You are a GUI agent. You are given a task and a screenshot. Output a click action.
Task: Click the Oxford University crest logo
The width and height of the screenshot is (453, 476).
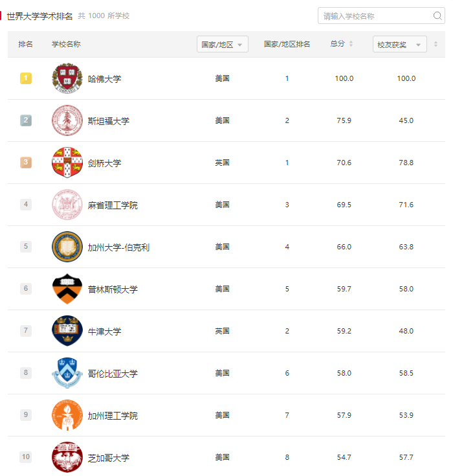[67, 331]
